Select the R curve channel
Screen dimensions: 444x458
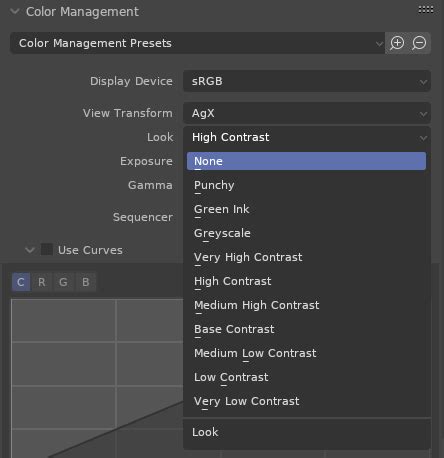42,282
